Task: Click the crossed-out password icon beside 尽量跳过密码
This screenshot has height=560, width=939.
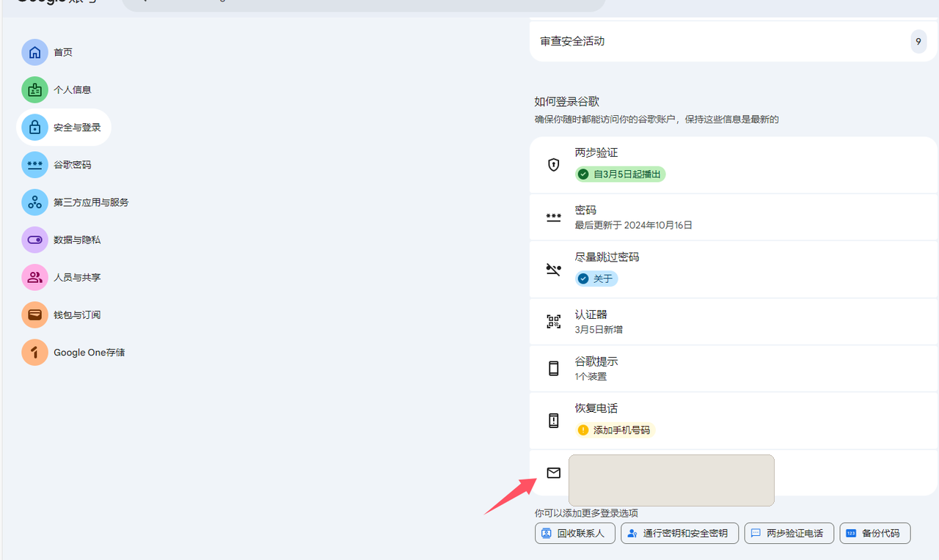Action: [554, 269]
